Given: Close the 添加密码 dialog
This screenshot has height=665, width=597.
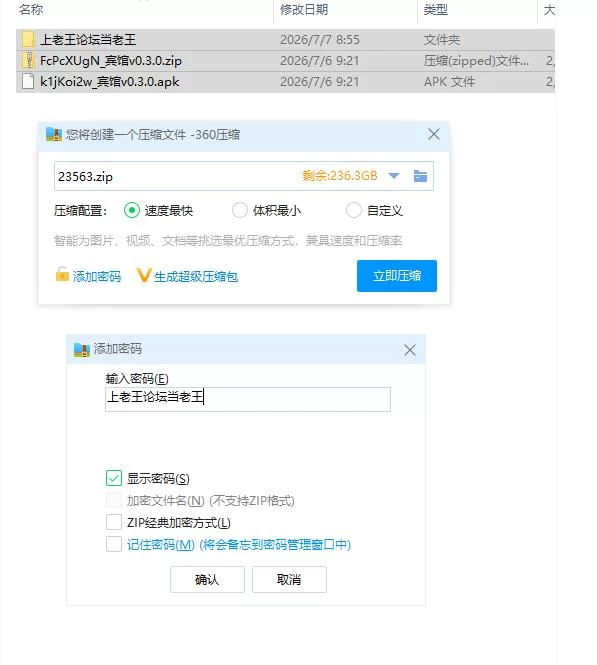Looking at the screenshot, I should [x=410, y=350].
